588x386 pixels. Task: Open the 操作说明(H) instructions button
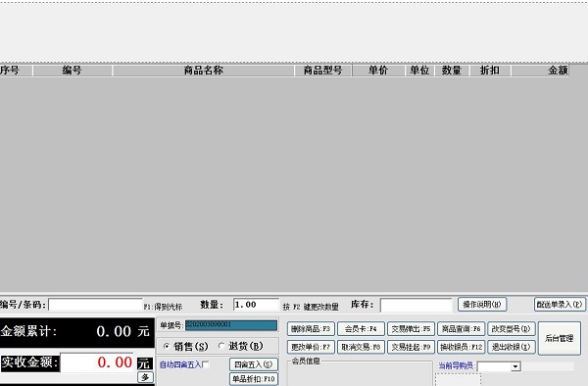click(482, 305)
